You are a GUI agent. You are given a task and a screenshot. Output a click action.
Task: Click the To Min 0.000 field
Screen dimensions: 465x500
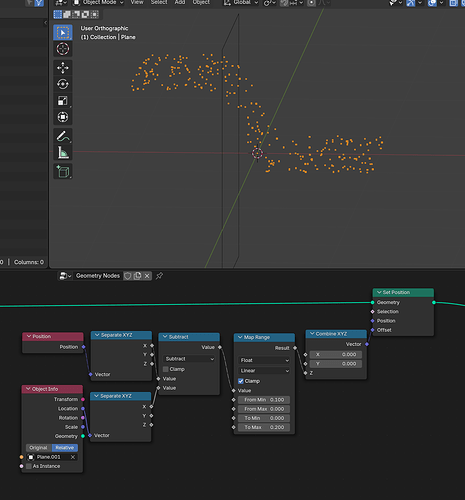(264, 418)
